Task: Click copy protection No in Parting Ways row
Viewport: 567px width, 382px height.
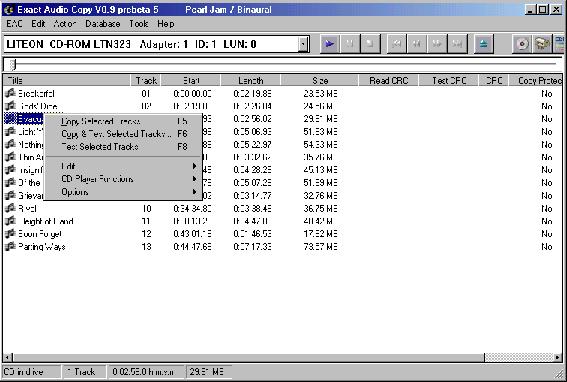Action: (x=547, y=247)
